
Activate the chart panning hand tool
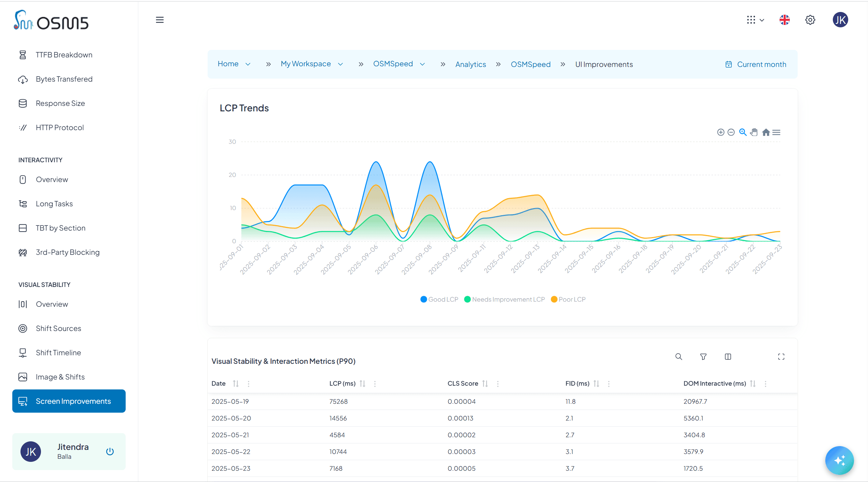[x=754, y=132]
